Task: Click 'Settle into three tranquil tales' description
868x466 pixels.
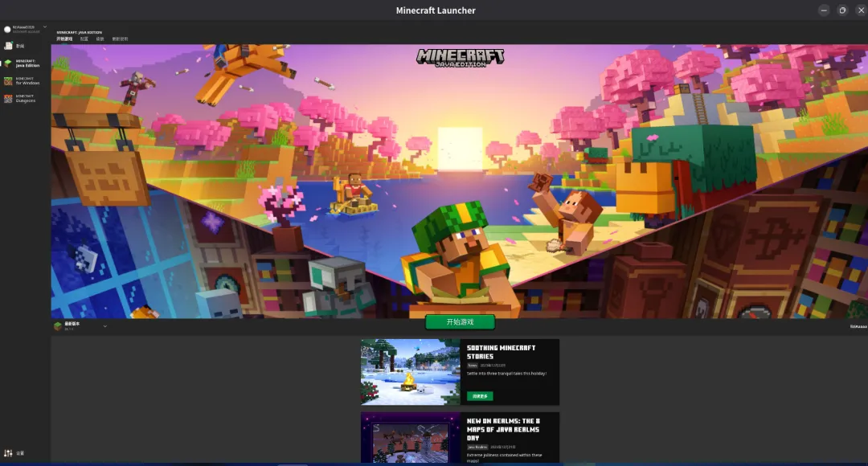Action: (506, 374)
